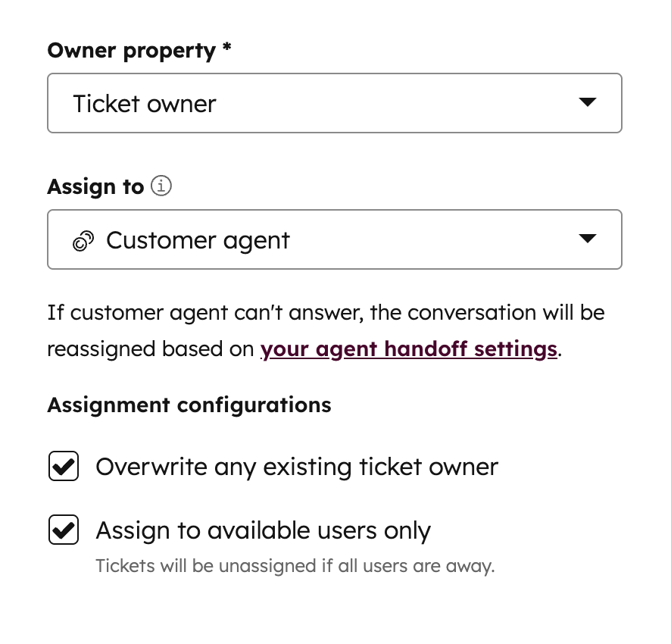Select the agent icon inside the Assign to field
This screenshot has height=644, width=671.
point(83,239)
